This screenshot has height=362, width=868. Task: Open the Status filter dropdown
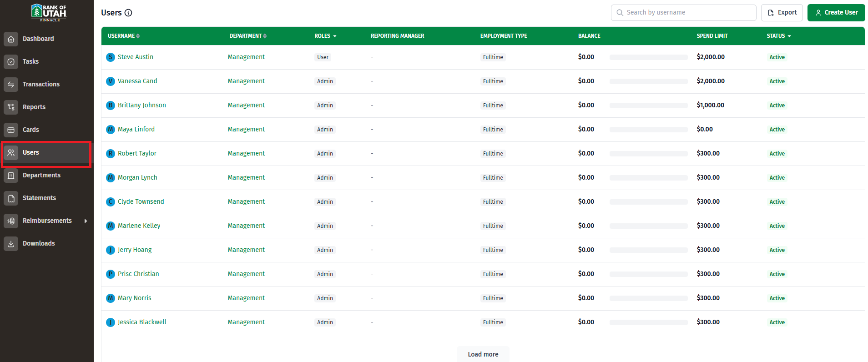click(x=779, y=36)
